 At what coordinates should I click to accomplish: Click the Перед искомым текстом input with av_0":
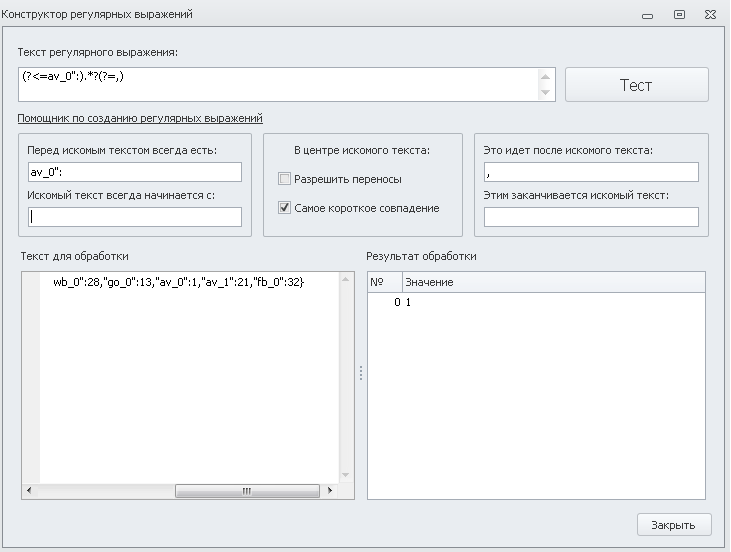[x=135, y=172]
